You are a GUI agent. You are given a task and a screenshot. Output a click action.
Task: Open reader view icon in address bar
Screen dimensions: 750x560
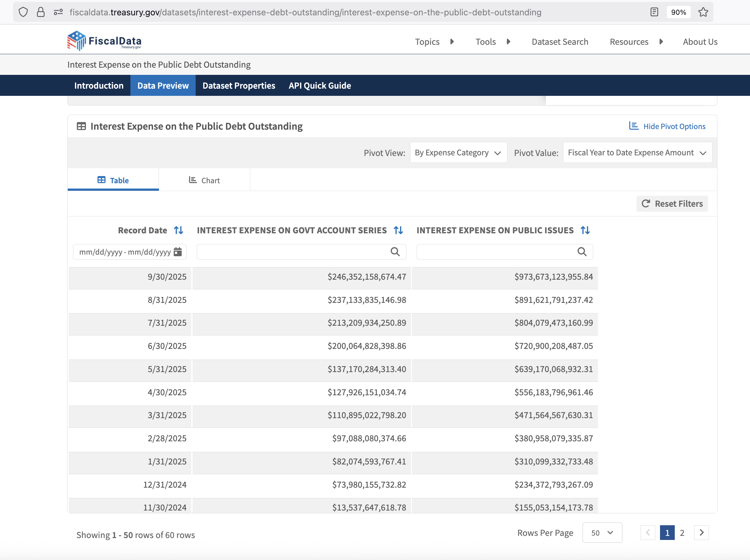pyautogui.click(x=654, y=12)
